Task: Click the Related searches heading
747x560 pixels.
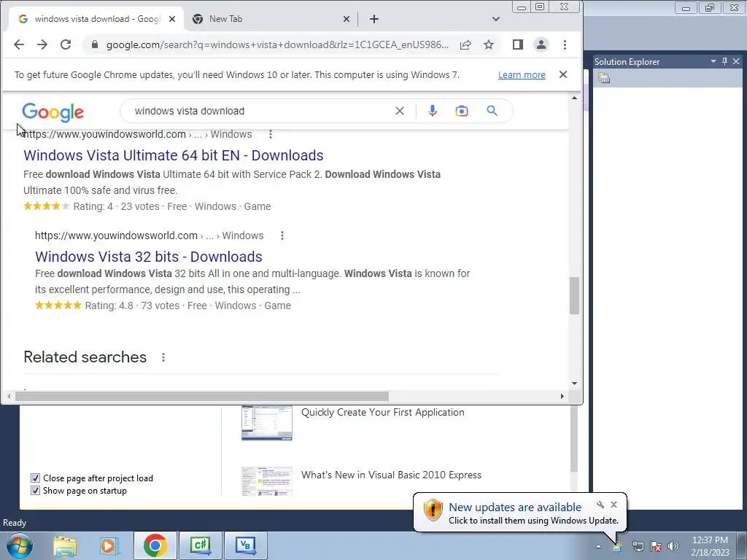Action: pyautogui.click(x=85, y=357)
